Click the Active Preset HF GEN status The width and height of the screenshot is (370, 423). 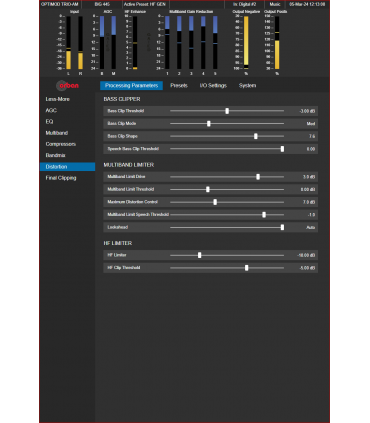pos(145,4)
